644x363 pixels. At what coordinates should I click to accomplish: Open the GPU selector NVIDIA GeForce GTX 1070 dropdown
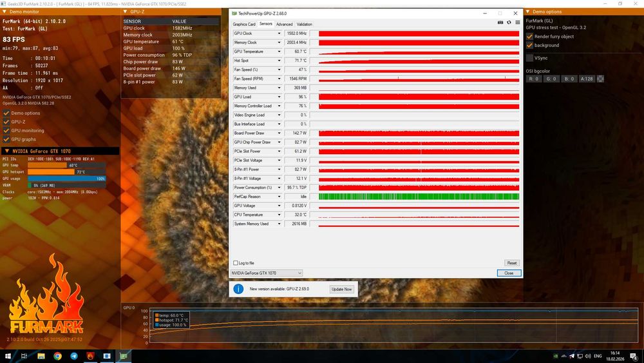[266, 273]
